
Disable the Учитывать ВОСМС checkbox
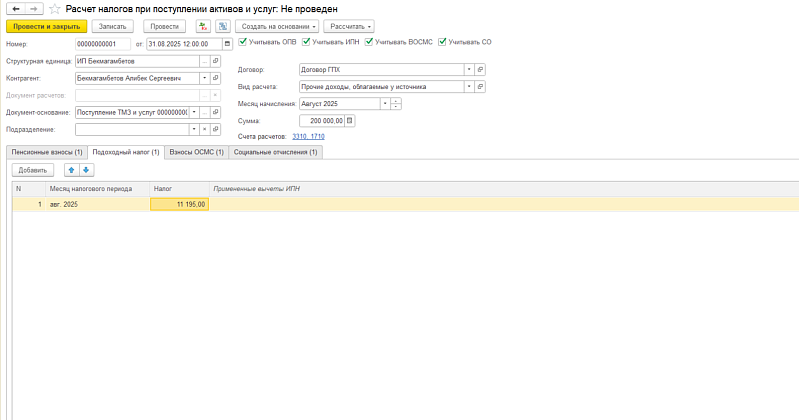369,43
